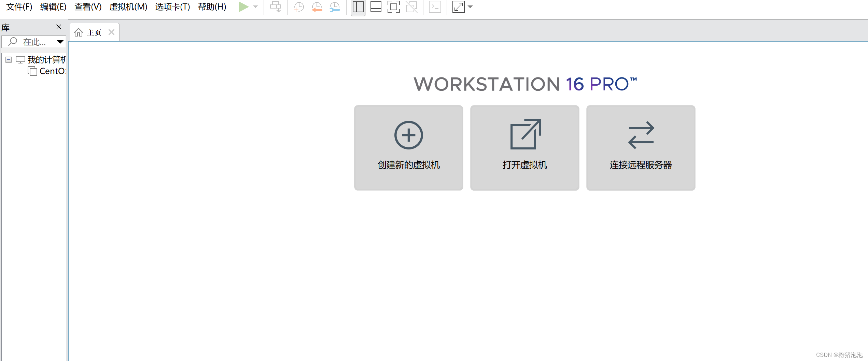Toggle the library sidebar view icon
Image resolution: width=868 pixels, height=361 pixels.
coord(358,7)
